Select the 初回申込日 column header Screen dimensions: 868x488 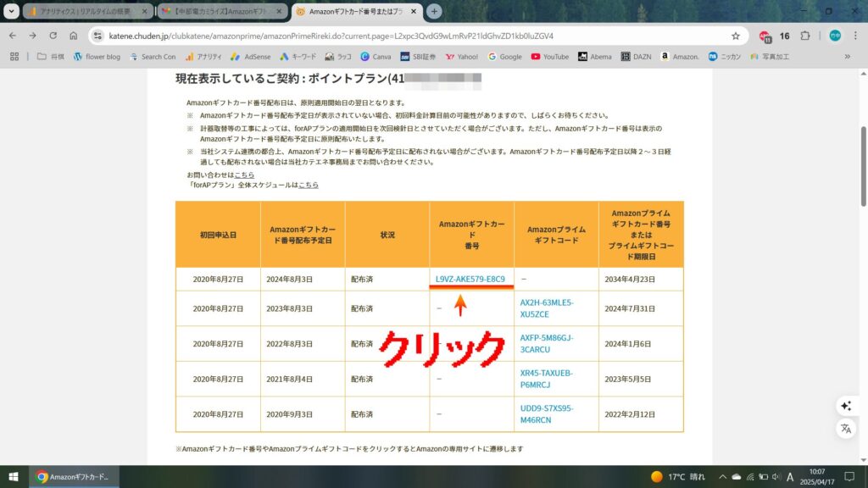218,235
